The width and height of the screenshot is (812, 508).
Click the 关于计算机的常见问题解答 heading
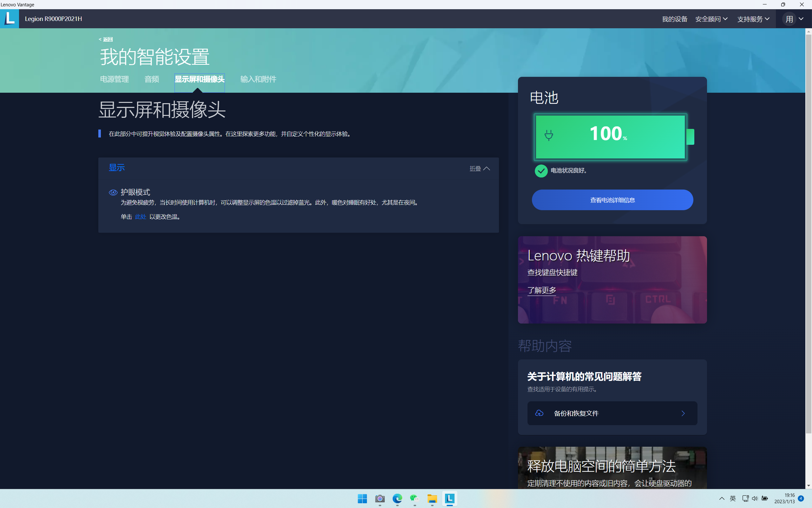tap(584, 377)
